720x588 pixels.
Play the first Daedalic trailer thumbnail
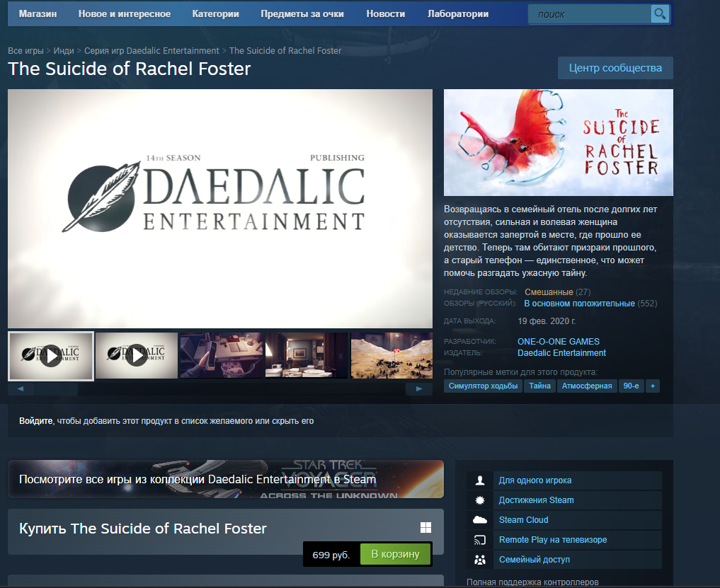(51, 356)
